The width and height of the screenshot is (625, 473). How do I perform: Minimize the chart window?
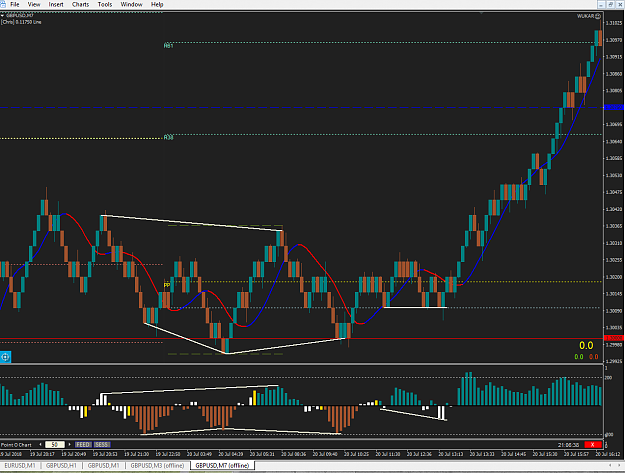point(601,4)
